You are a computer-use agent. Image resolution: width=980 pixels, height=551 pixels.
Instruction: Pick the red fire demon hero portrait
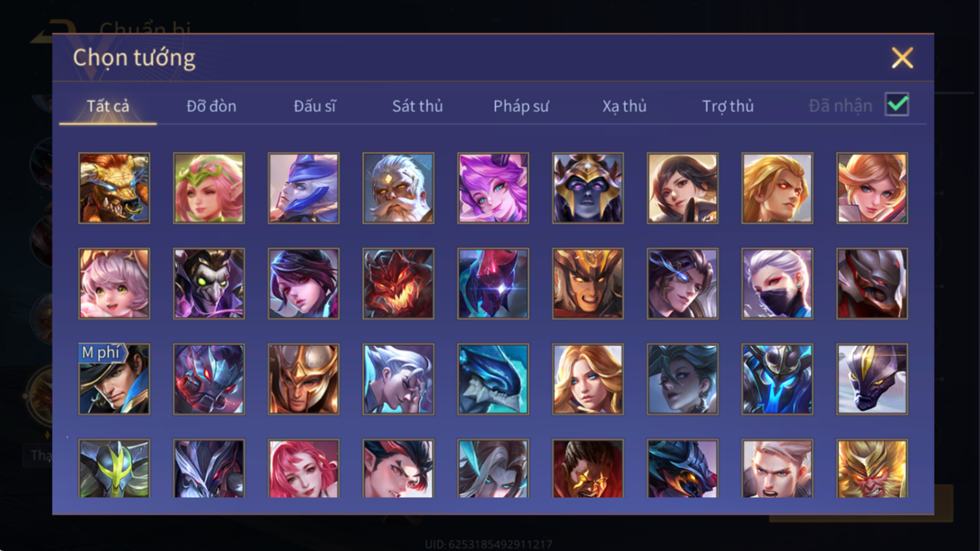click(x=398, y=284)
